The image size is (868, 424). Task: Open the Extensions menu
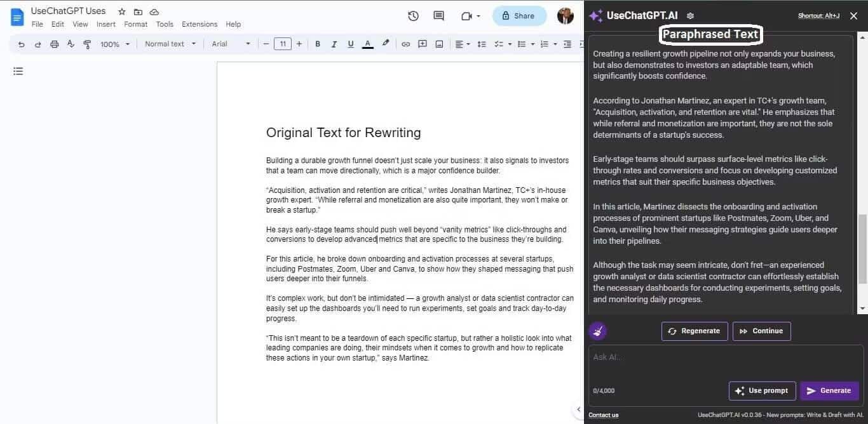[200, 24]
